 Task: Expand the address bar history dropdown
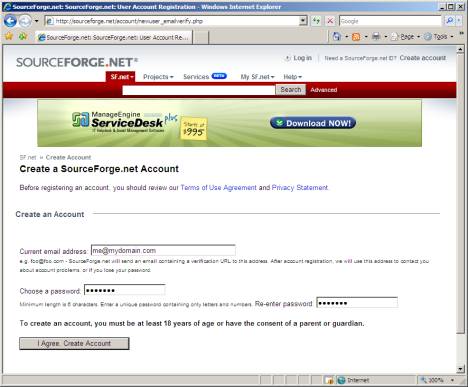pyautogui.click(x=303, y=21)
